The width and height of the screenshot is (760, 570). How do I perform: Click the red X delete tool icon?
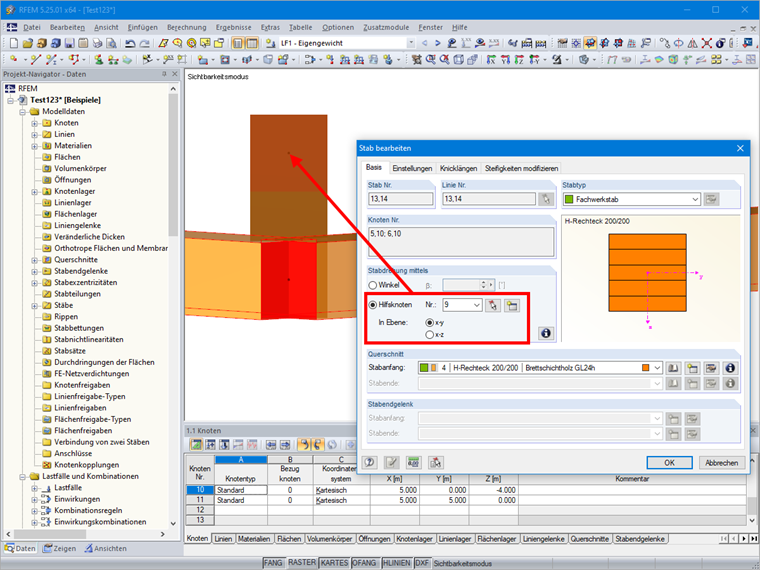tap(707, 43)
